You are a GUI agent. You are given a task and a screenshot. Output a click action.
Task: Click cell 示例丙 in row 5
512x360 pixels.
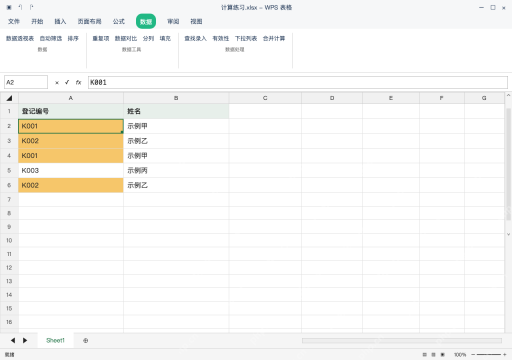176,170
